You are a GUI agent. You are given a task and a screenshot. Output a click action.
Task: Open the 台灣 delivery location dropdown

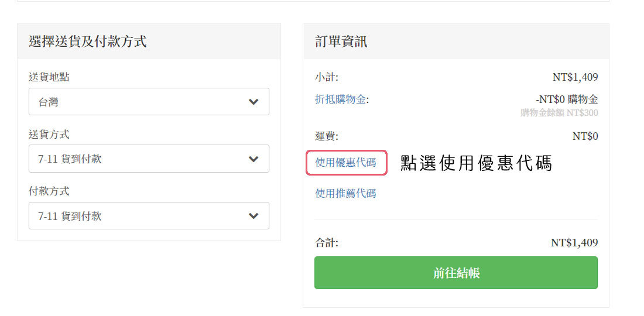click(x=141, y=102)
